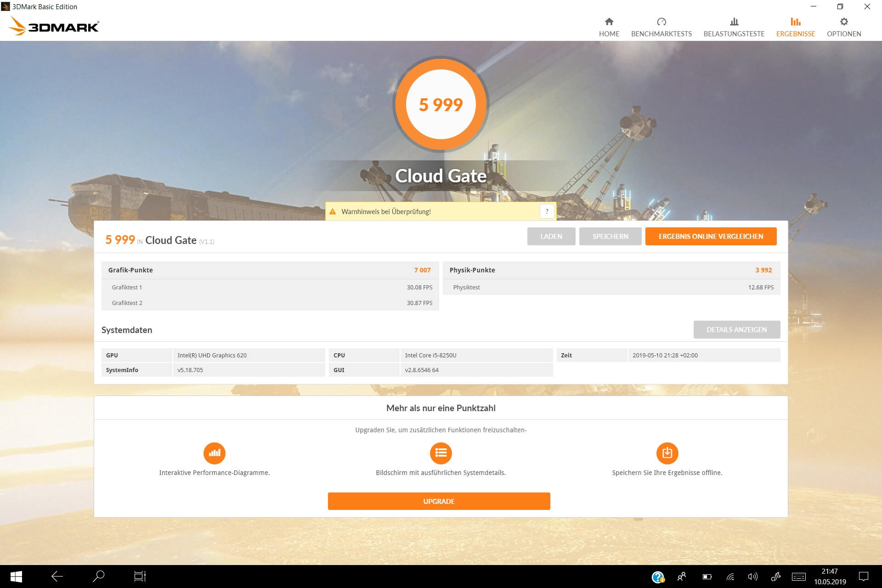Open Windows taskbar search
Image resolution: width=882 pixels, height=588 pixels.
[98, 577]
